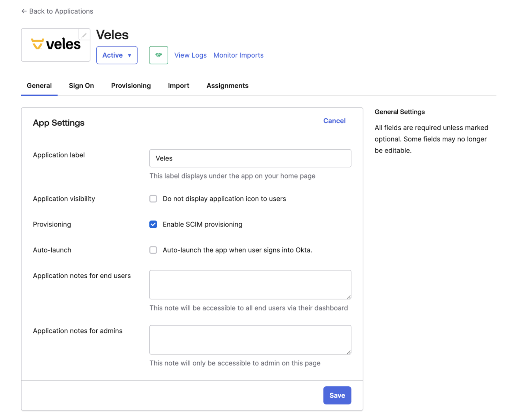Click the notes for end users textarea

[250, 285]
